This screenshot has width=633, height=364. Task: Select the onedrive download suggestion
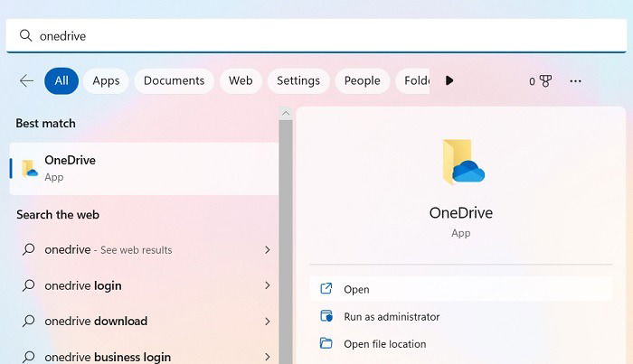point(144,321)
